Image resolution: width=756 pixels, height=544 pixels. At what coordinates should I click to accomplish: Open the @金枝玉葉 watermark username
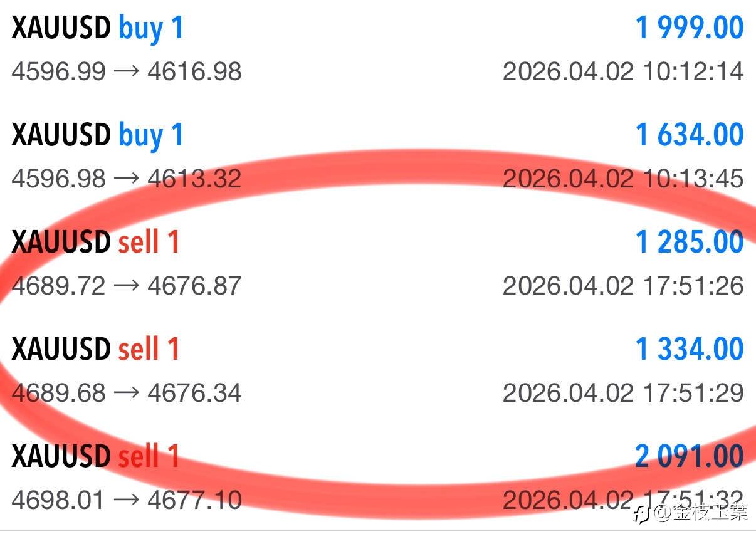pyautogui.click(x=701, y=514)
